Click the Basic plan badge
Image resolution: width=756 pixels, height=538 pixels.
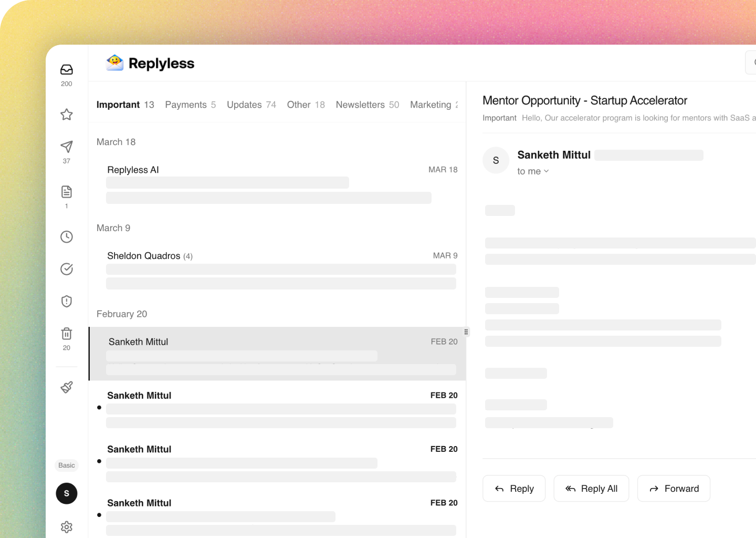tap(67, 465)
